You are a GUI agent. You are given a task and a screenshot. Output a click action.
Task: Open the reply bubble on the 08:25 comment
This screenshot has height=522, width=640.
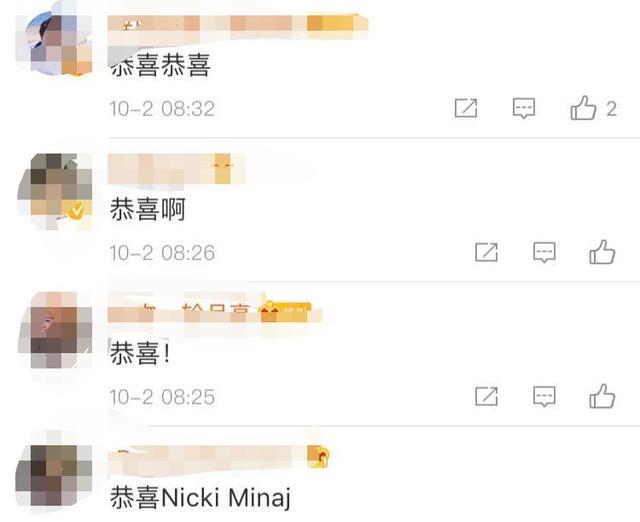[544, 396]
